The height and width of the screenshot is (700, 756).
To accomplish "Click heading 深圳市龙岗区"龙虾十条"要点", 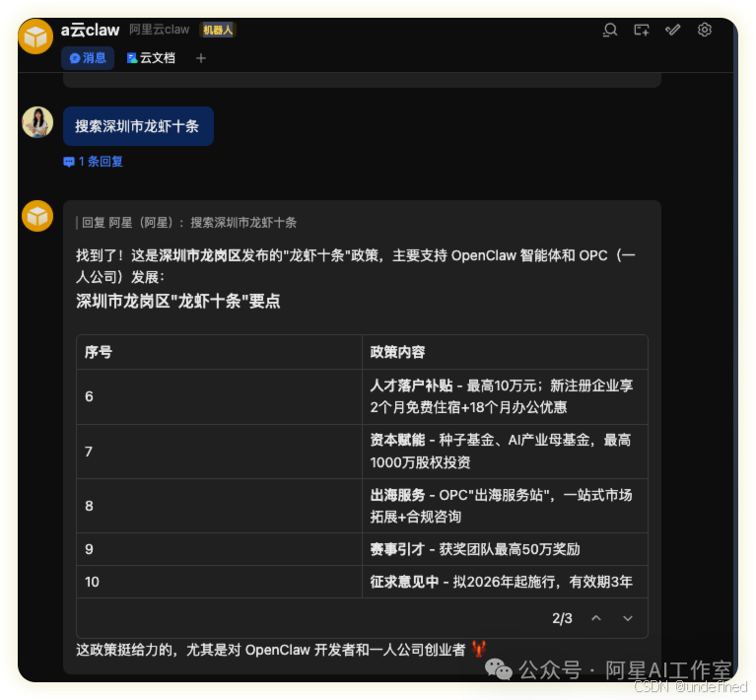I will point(177,302).
